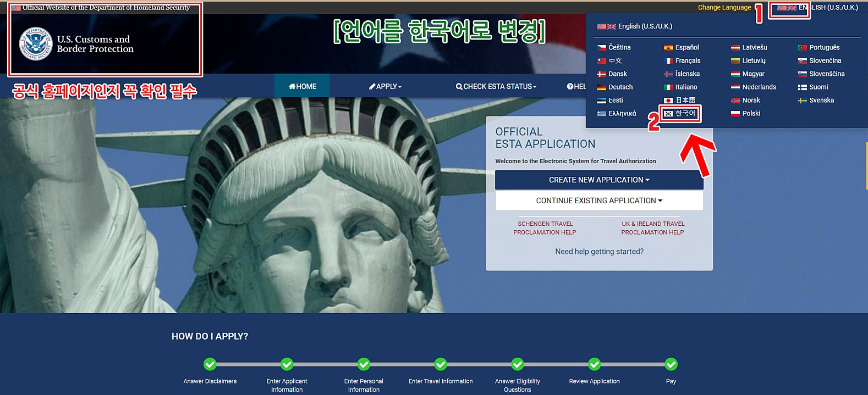Click the HOW DO I APPLY? heading
The image size is (868, 395).
click(210, 336)
